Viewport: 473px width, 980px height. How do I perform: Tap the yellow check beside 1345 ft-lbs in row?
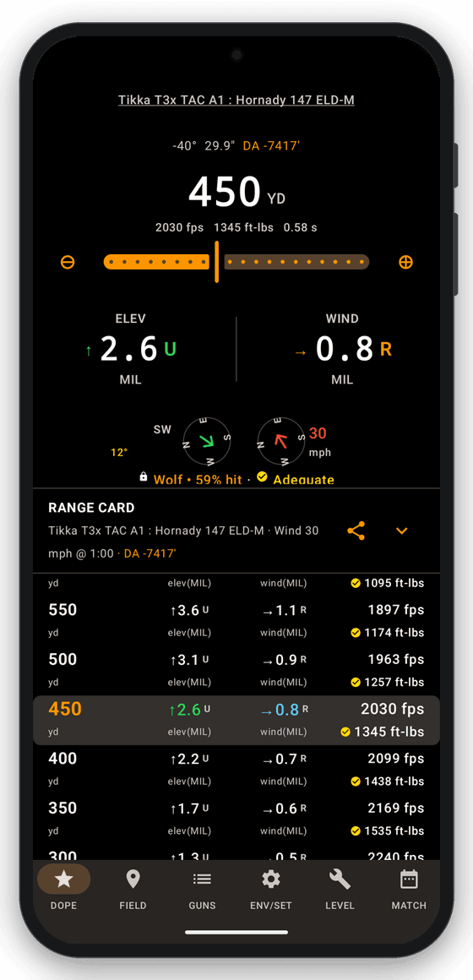point(345,732)
